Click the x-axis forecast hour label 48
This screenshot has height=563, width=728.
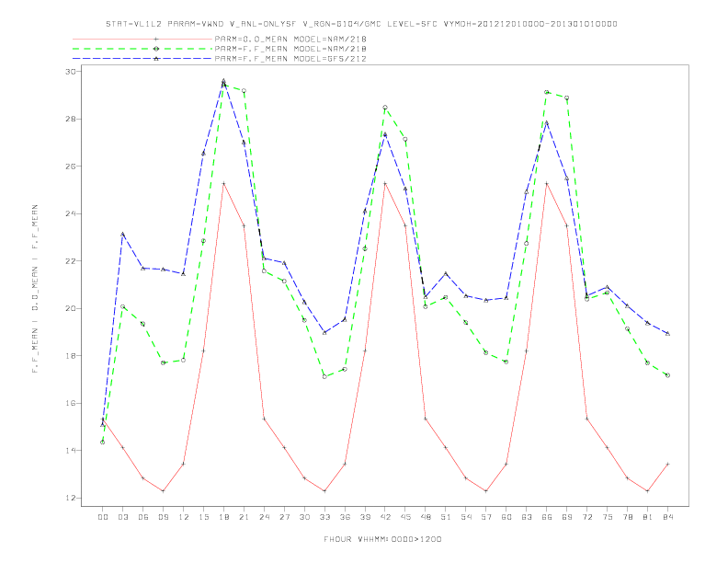[426, 517]
